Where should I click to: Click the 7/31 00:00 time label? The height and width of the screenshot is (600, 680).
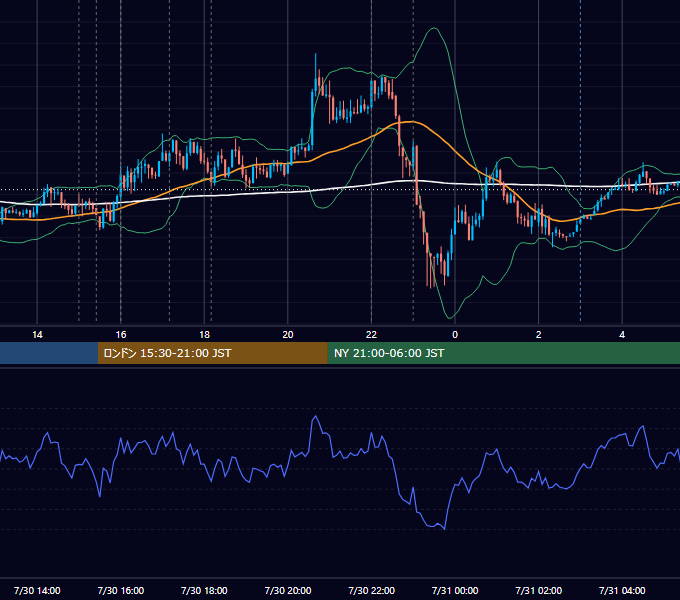(455, 590)
